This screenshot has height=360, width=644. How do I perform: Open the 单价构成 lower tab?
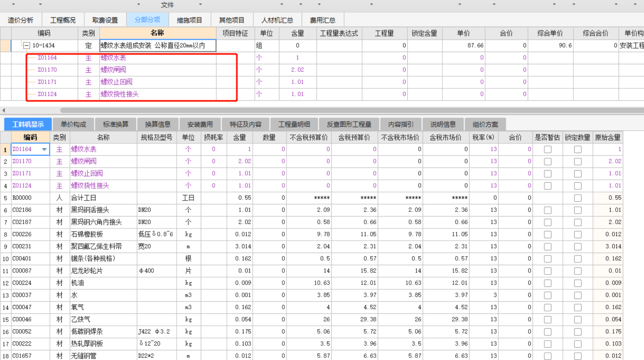(73, 124)
